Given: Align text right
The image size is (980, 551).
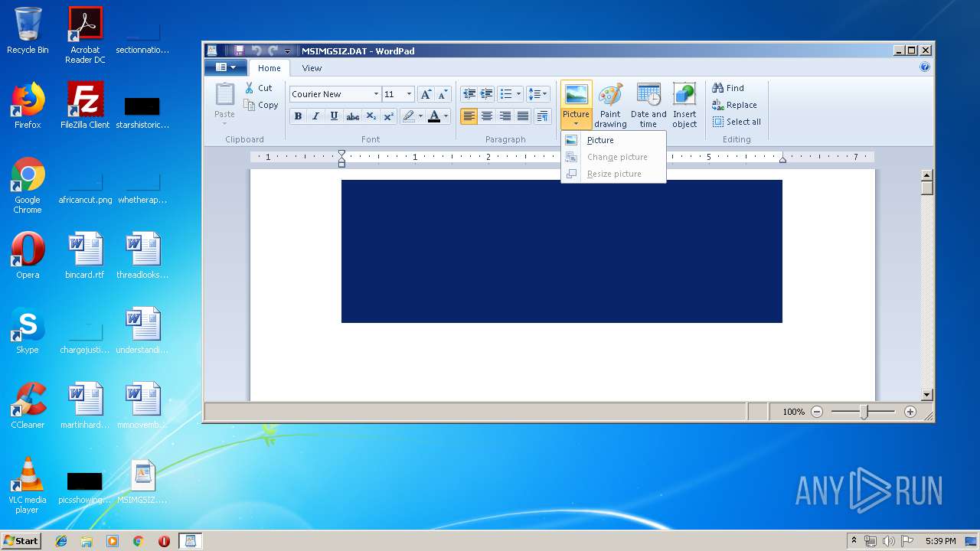Looking at the screenshot, I should click(x=505, y=116).
